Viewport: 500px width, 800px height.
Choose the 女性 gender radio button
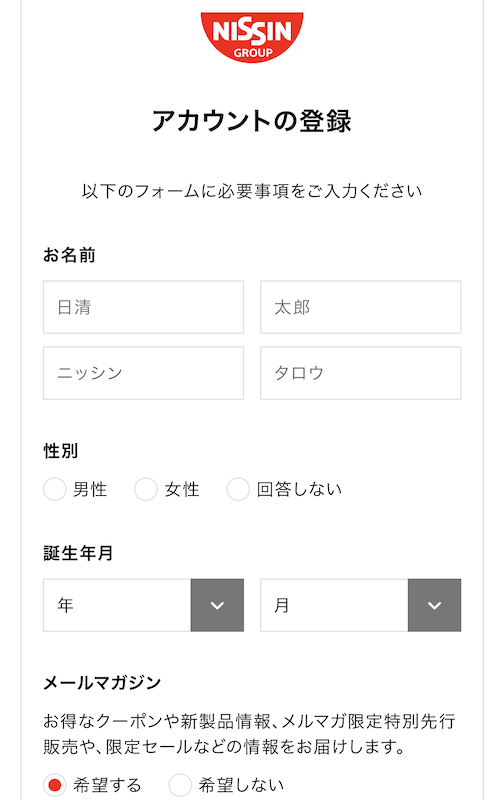(145, 489)
